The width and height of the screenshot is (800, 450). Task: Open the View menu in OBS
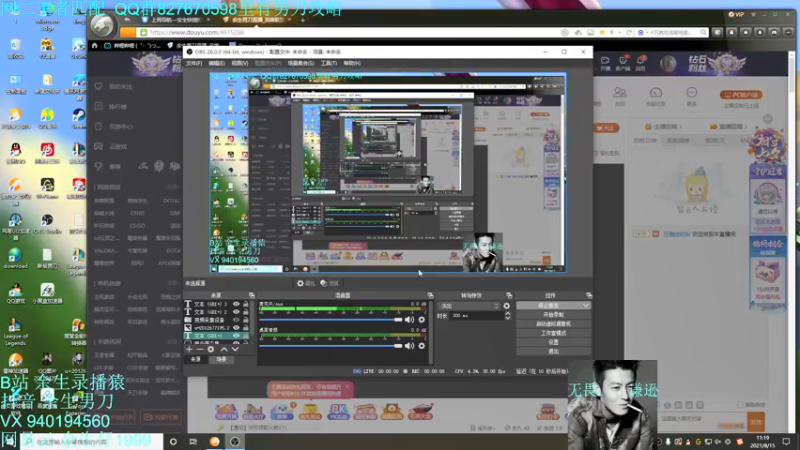pyautogui.click(x=240, y=63)
